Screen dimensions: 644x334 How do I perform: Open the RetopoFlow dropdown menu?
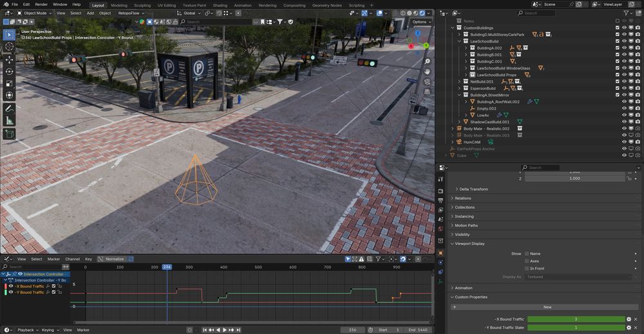point(131,13)
